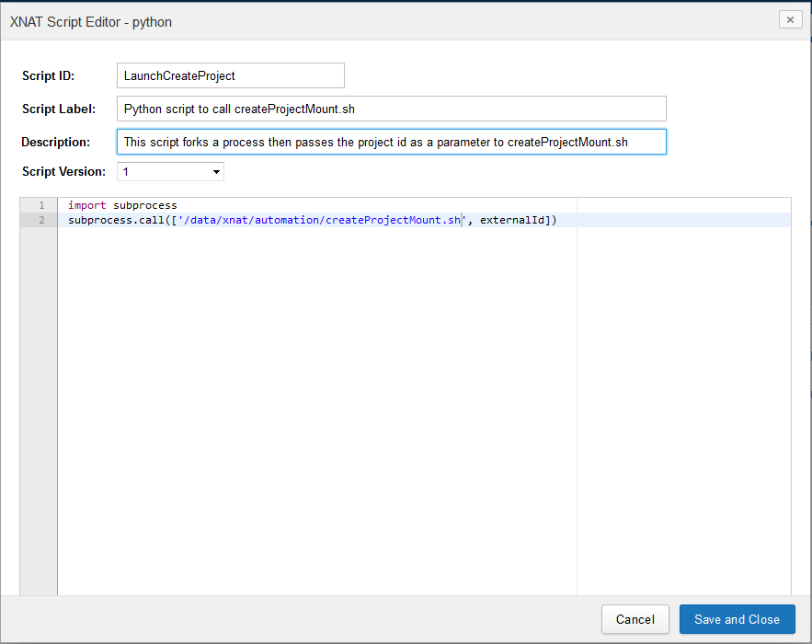Click inside the Description text field
The width and height of the screenshot is (812, 644).
click(391, 142)
